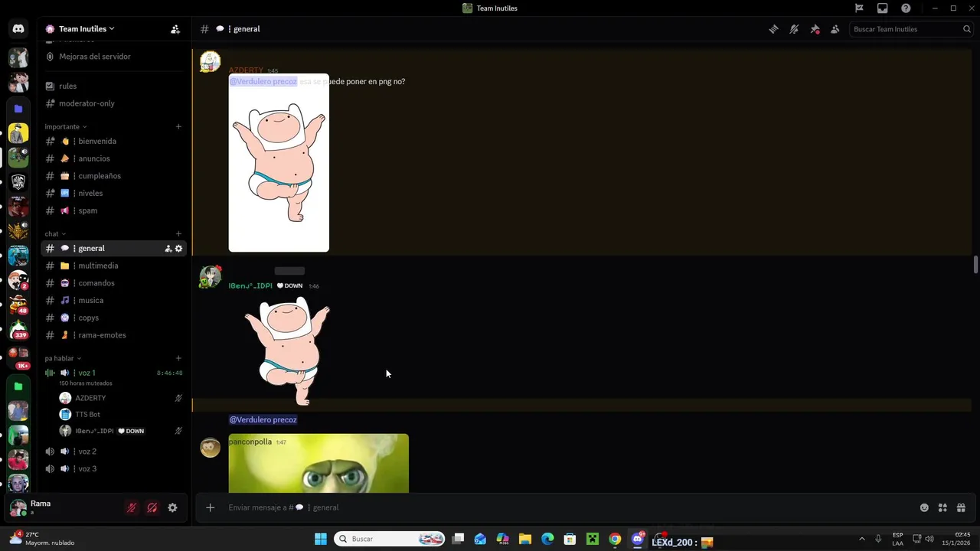Edit general channel settings gear
The image size is (980, 551).
coord(179,249)
